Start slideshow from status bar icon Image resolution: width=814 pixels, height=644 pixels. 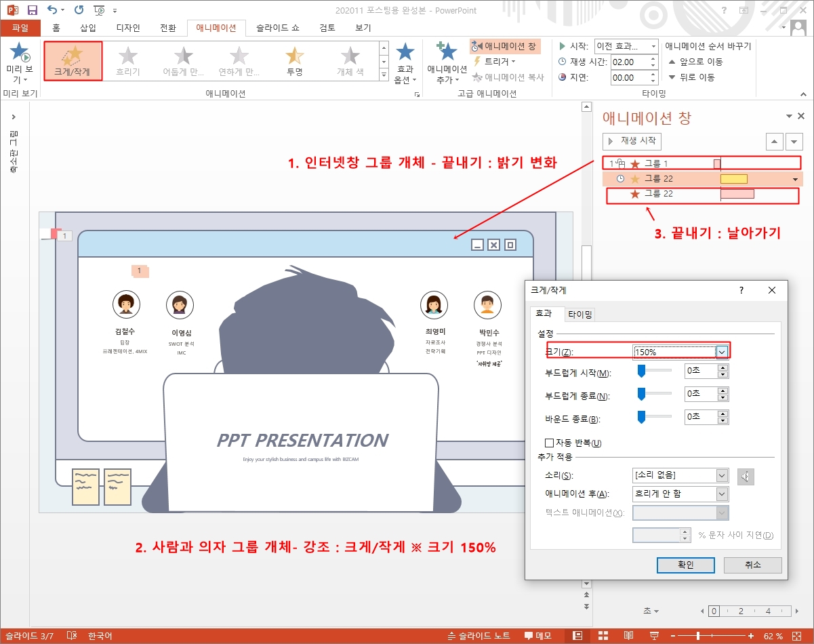point(654,636)
